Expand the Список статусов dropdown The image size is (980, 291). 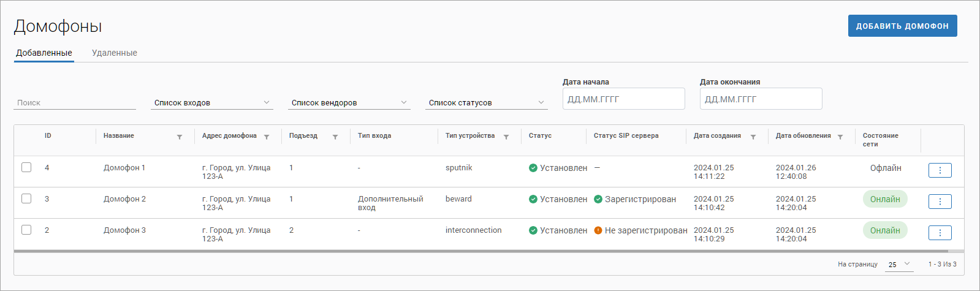click(x=487, y=102)
